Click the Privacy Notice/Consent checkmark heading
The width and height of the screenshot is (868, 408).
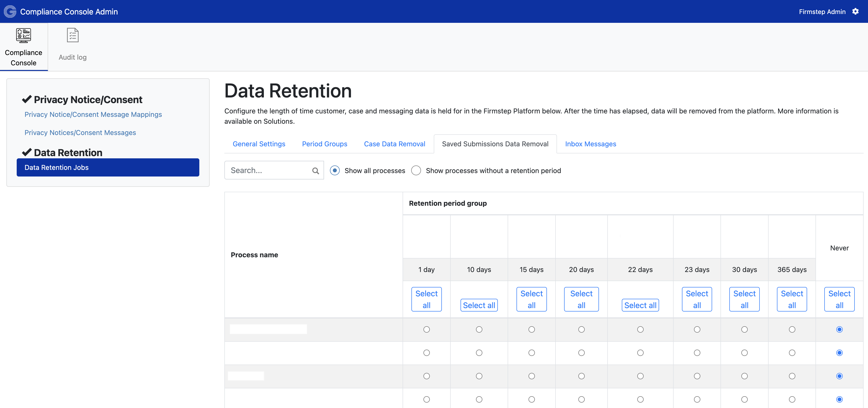(82, 99)
